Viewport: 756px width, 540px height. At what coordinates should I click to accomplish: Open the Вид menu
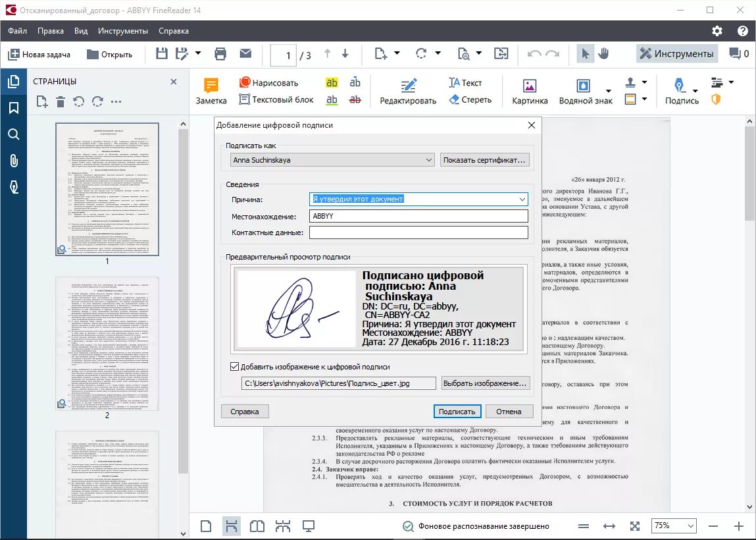(81, 31)
